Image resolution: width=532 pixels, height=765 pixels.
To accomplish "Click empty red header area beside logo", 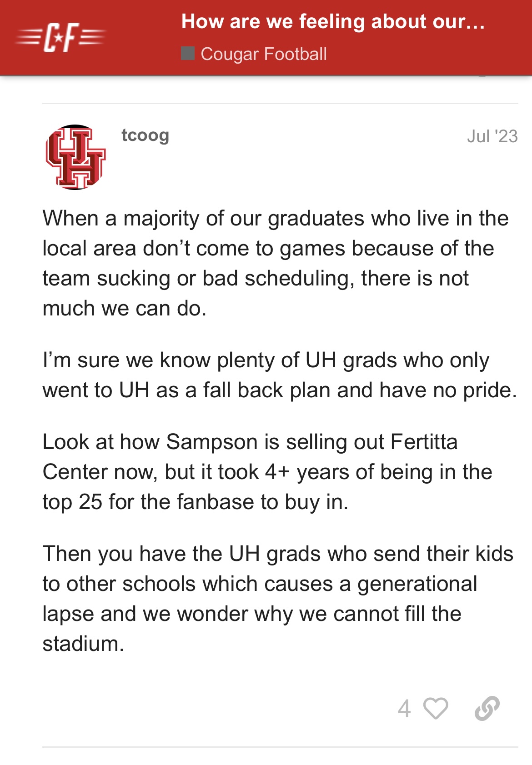I will click(x=143, y=37).
